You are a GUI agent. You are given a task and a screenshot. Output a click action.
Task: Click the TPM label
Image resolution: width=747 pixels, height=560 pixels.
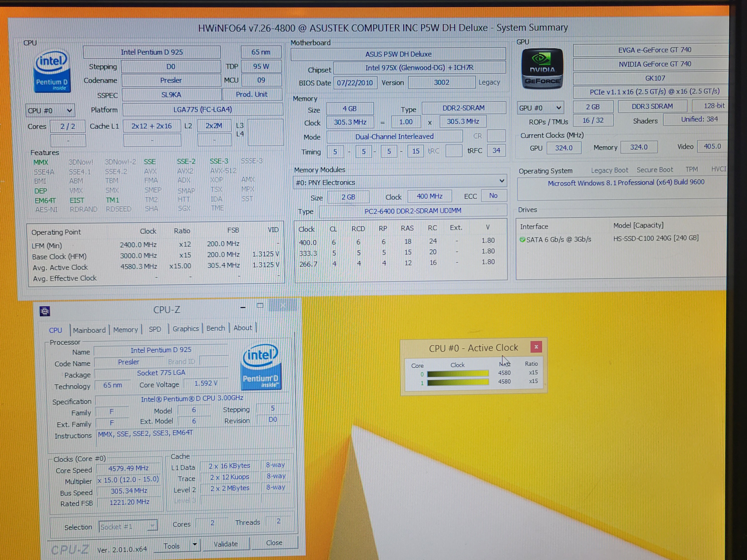[691, 169]
